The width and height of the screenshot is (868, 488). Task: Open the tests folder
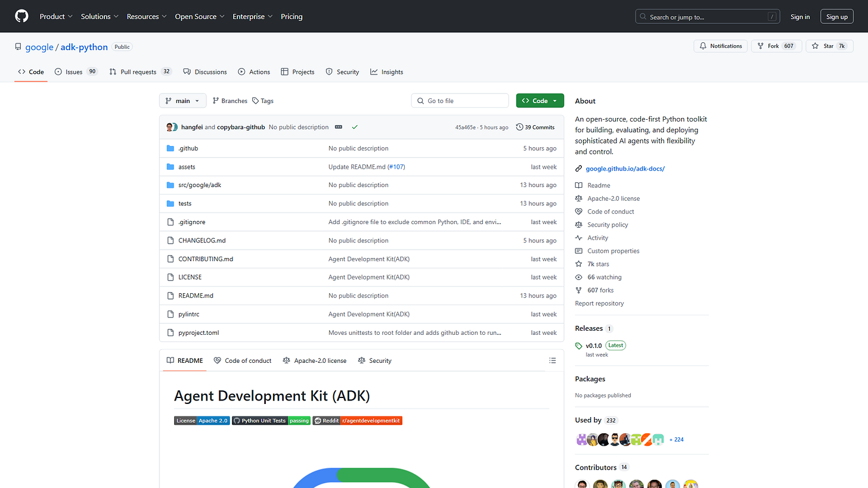click(x=185, y=204)
